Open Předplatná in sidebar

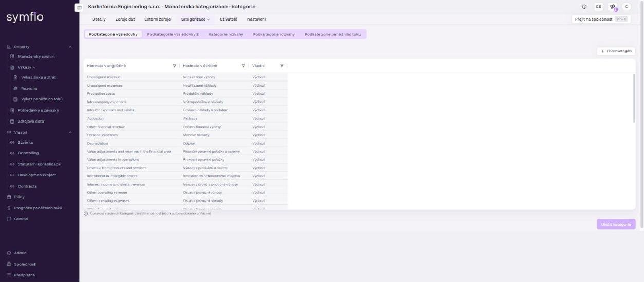(x=25, y=275)
